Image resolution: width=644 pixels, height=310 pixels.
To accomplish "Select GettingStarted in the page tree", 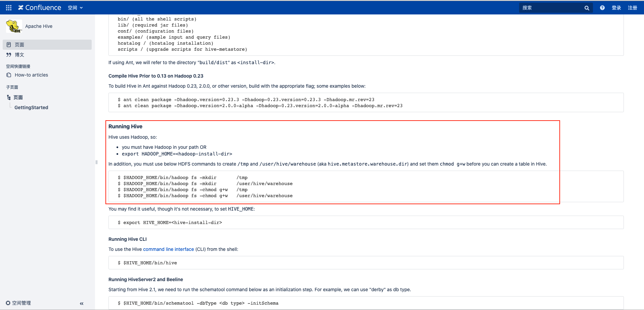I will click(x=31, y=107).
